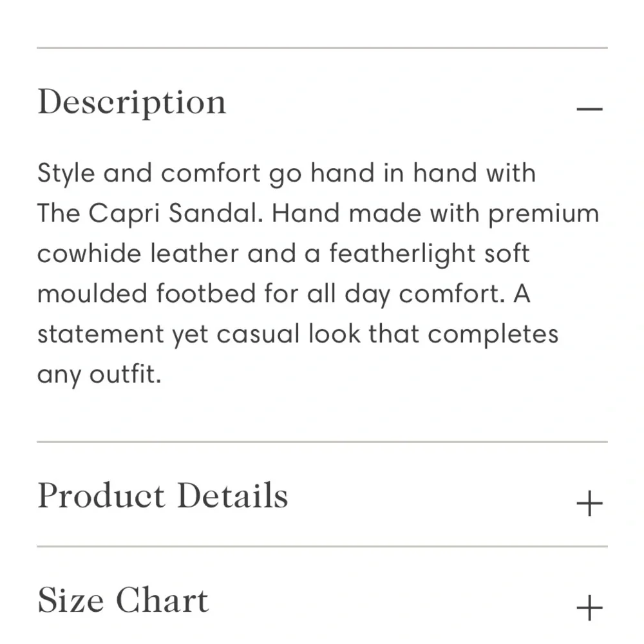Click the divider line above Size Chart
Viewport: 644px width, 644px height.
[322, 547]
